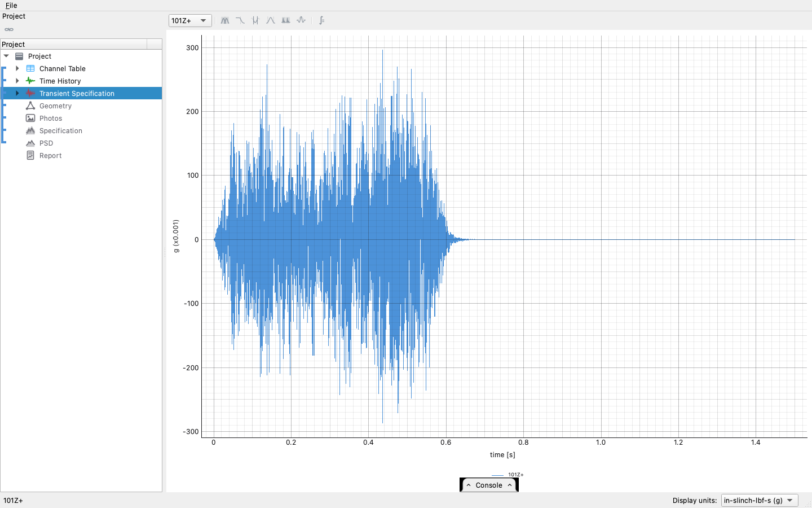Click the notch filter toolbar icon
This screenshot has width=812, height=508.
click(255, 20)
